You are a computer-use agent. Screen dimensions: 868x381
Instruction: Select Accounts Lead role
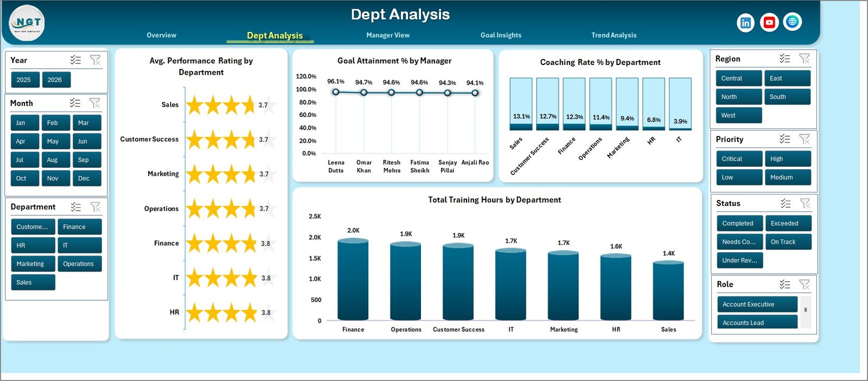click(757, 322)
